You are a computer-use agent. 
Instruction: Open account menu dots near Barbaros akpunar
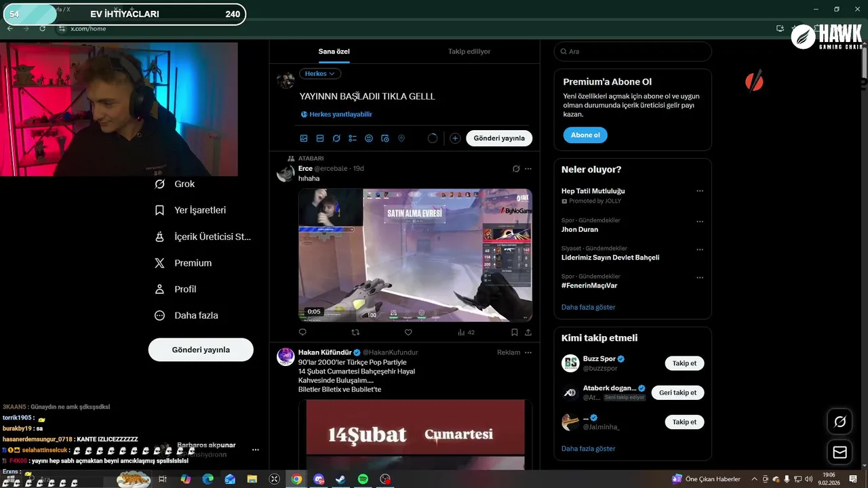pyautogui.click(x=256, y=449)
